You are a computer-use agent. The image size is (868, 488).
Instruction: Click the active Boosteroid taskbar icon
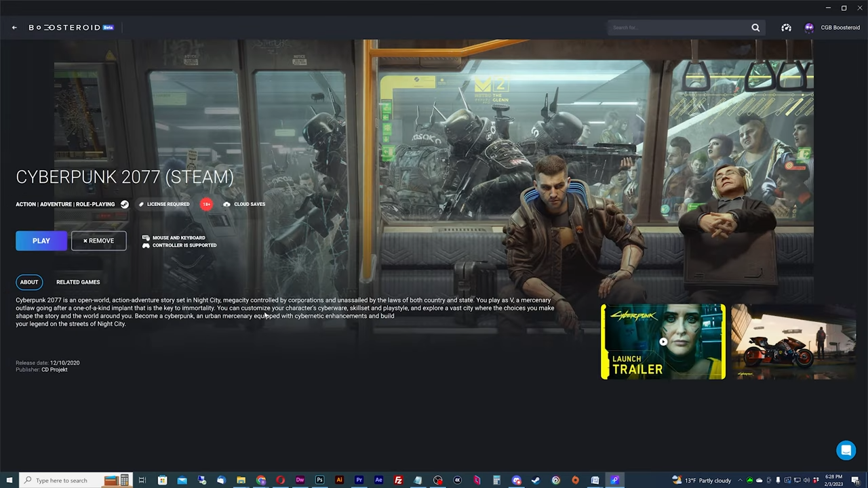point(614,481)
